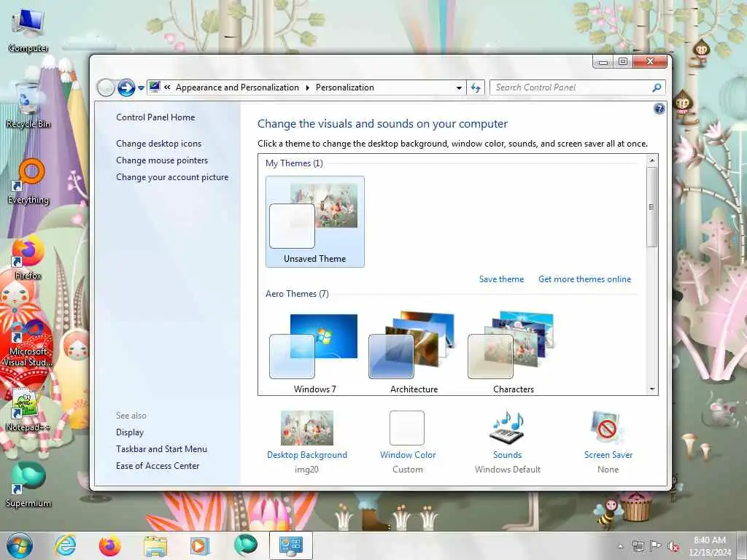Open Control Panel Home

pos(155,117)
